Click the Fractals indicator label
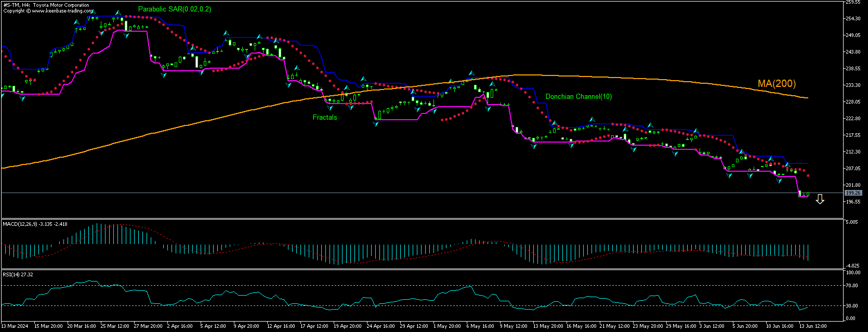 325,118
